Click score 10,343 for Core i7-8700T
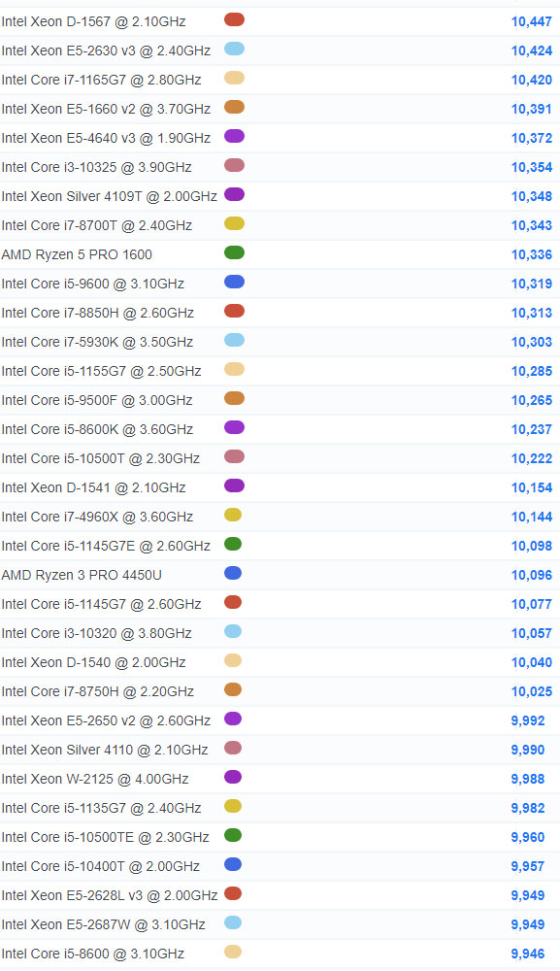The height and width of the screenshot is (971, 560). pyautogui.click(x=532, y=225)
